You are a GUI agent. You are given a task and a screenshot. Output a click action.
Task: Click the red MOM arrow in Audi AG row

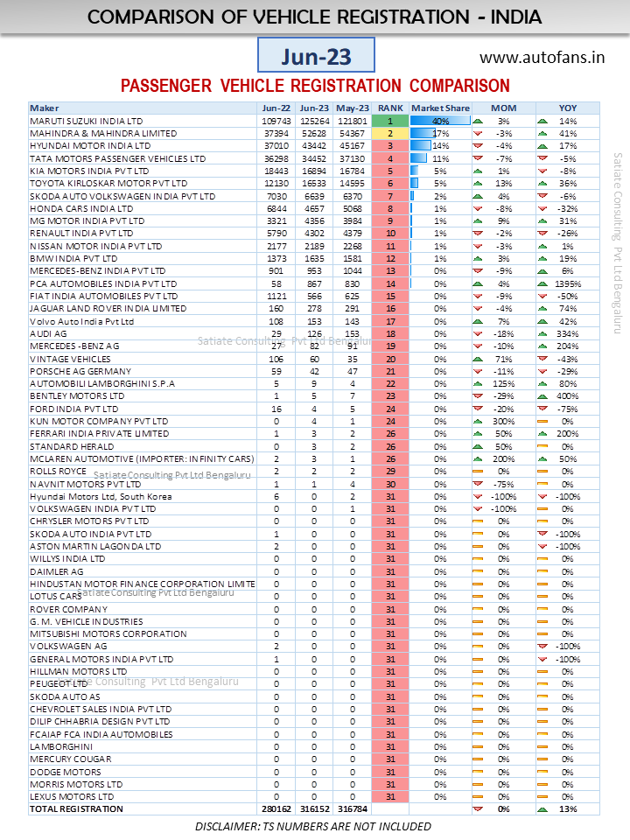click(x=478, y=333)
